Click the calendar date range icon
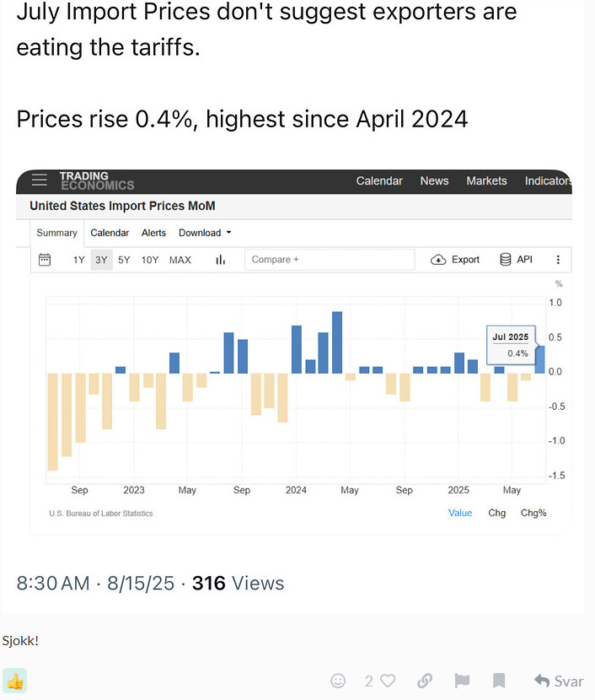 [45, 260]
